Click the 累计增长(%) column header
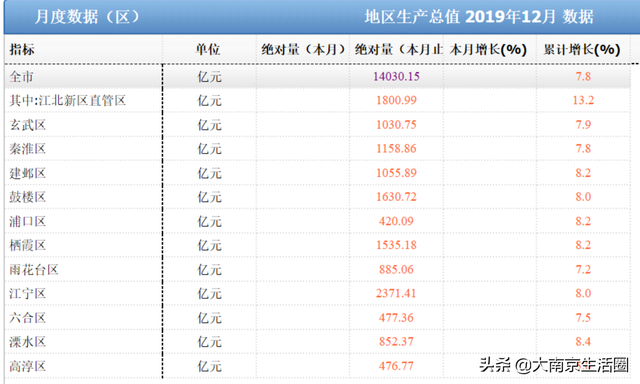The width and height of the screenshot is (640, 384). tap(582, 49)
